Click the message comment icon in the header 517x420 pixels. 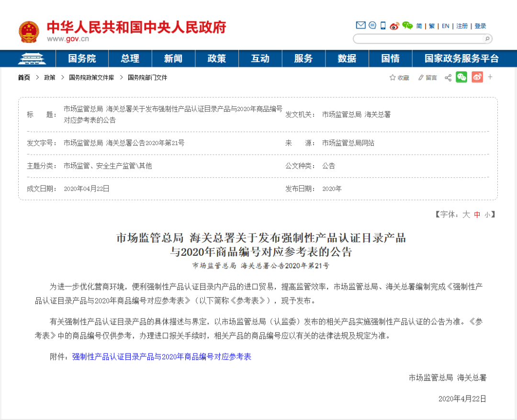click(x=372, y=26)
